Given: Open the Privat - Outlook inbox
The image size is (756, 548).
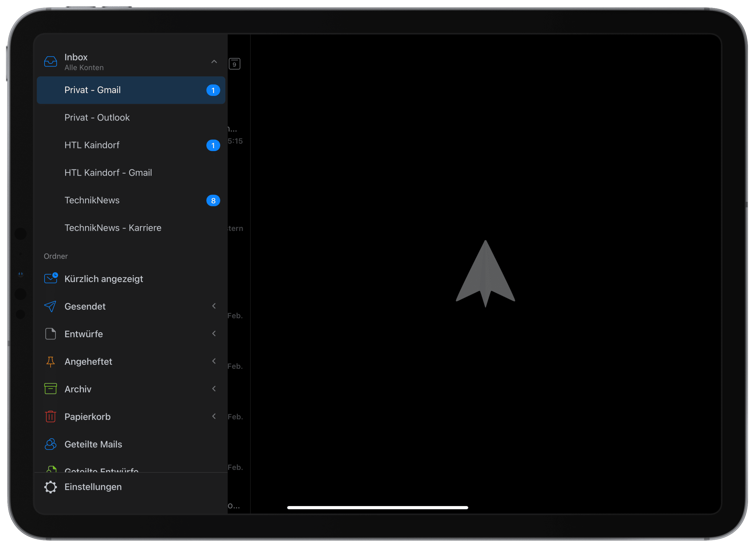Looking at the screenshot, I should pos(131,117).
